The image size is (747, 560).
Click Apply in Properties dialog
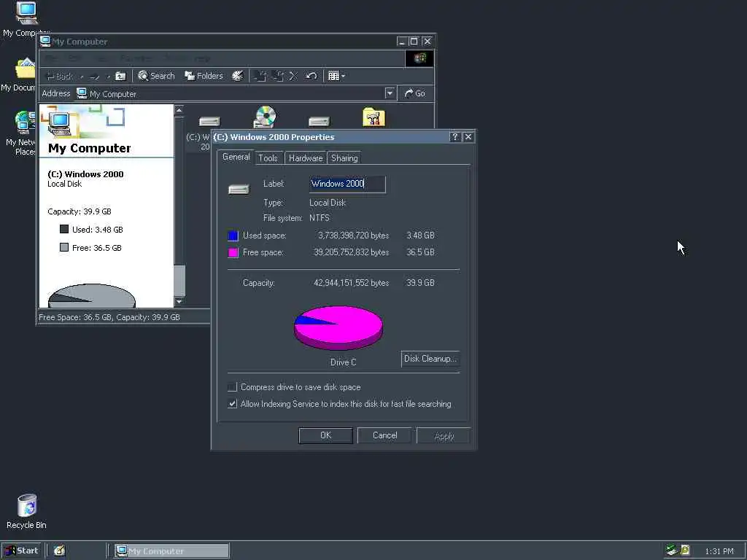coord(444,436)
